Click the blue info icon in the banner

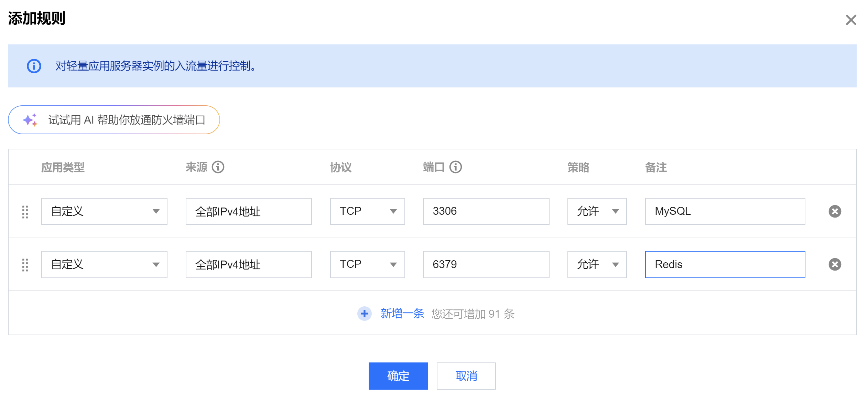(x=34, y=66)
